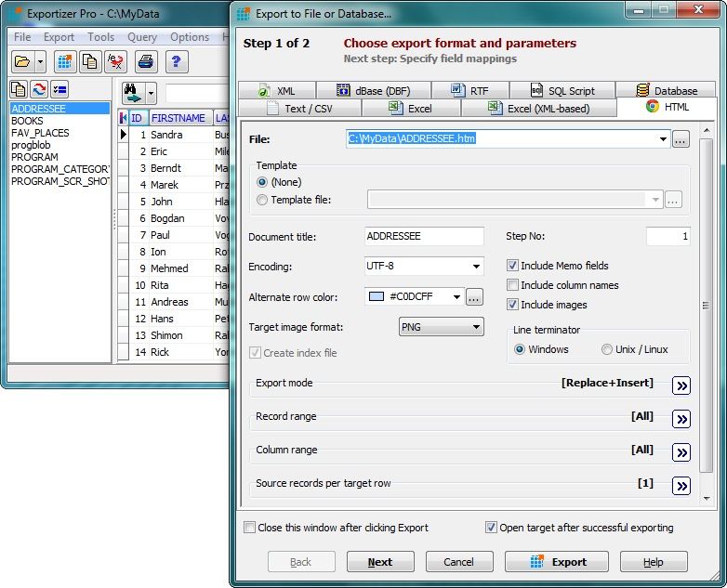Open Target image format dropdown
The height and width of the screenshot is (588, 727).
pyautogui.click(x=476, y=327)
